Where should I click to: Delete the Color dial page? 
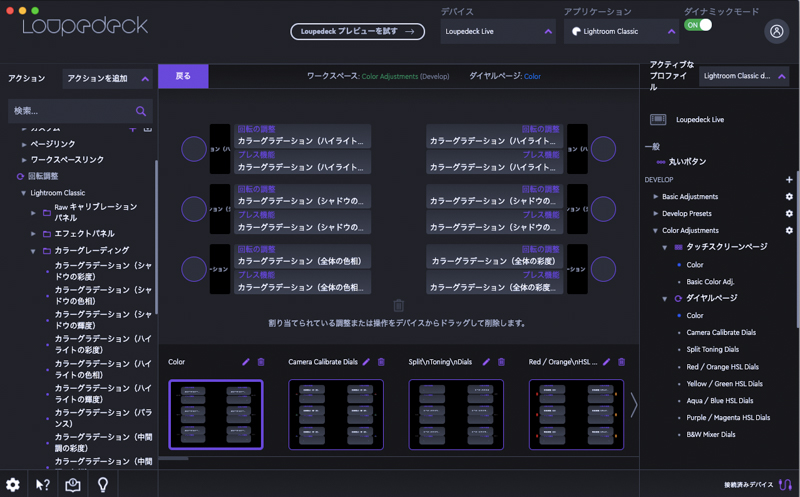tap(261, 362)
